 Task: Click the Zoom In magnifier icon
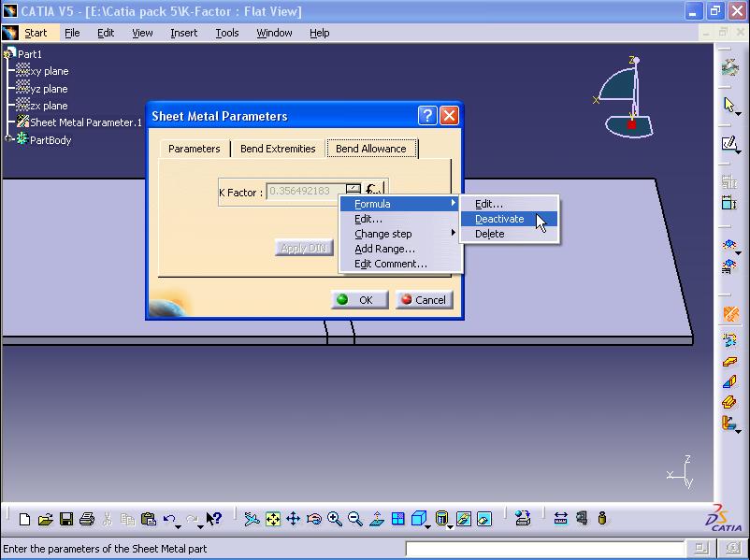point(335,519)
